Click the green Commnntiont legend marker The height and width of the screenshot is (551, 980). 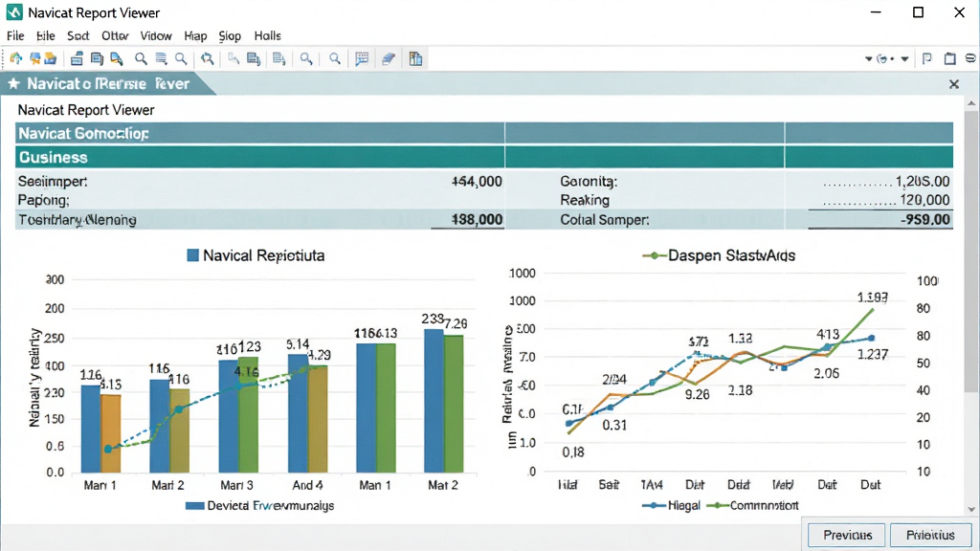718,505
